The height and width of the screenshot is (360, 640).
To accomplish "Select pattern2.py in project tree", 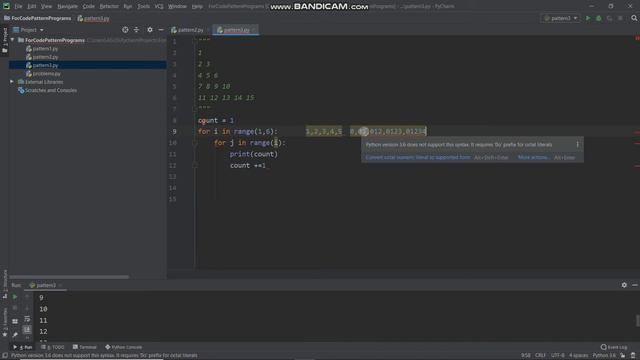I will [45, 57].
